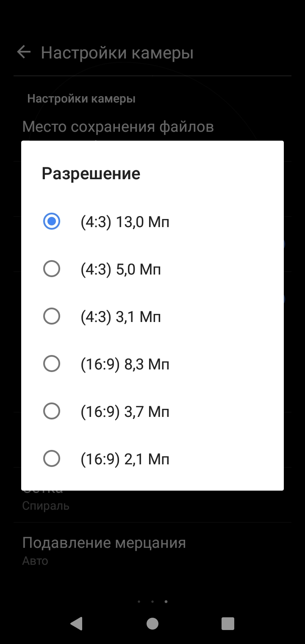Tap the Разрешение dialog title

pyautogui.click(x=91, y=174)
